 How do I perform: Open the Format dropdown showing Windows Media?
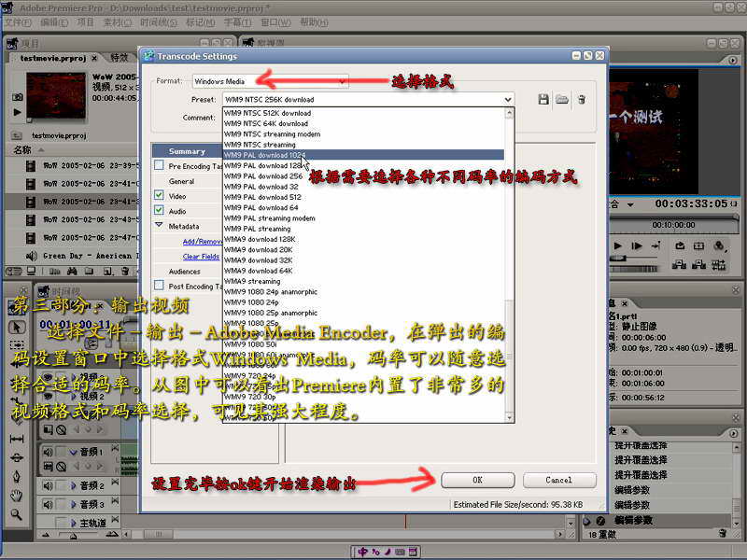click(x=270, y=81)
